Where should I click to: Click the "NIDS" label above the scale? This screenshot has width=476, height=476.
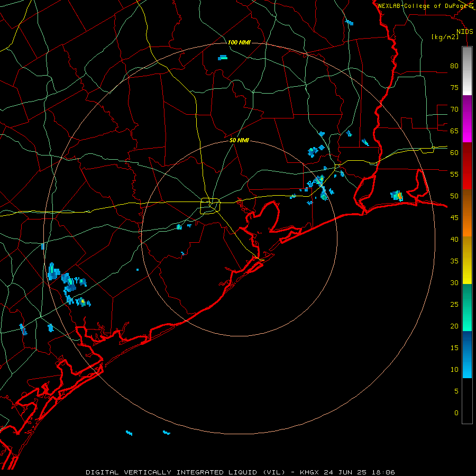pos(465,32)
